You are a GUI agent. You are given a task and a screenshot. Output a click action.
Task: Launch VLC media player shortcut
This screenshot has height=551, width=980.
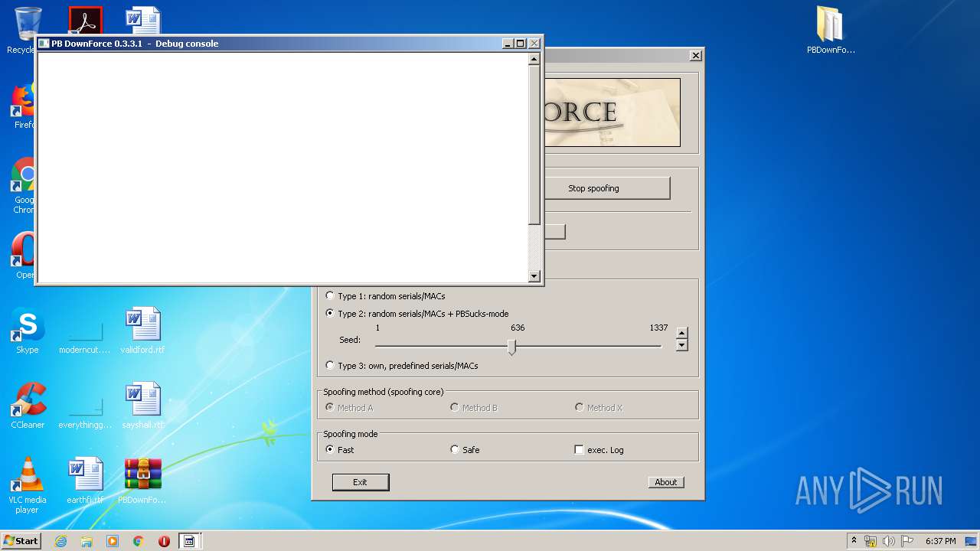click(28, 484)
